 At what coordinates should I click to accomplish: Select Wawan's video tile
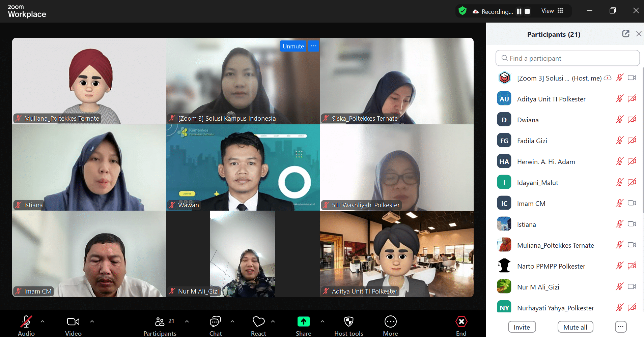(243, 167)
